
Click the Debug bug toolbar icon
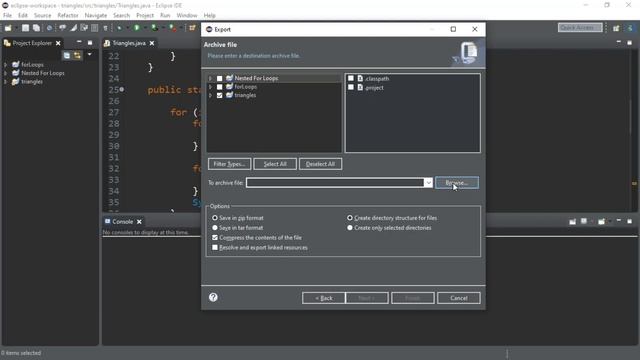(x=119, y=28)
